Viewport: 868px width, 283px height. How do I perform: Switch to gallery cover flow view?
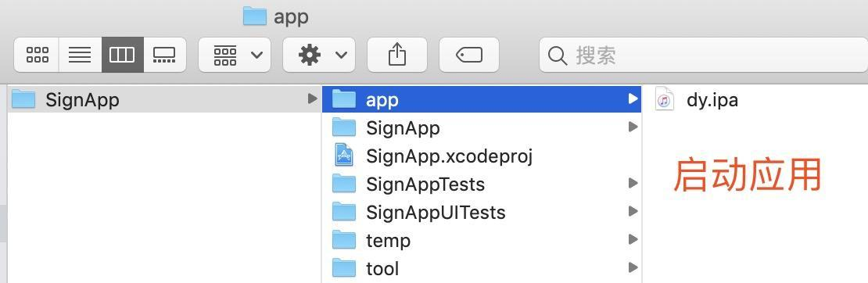point(164,55)
